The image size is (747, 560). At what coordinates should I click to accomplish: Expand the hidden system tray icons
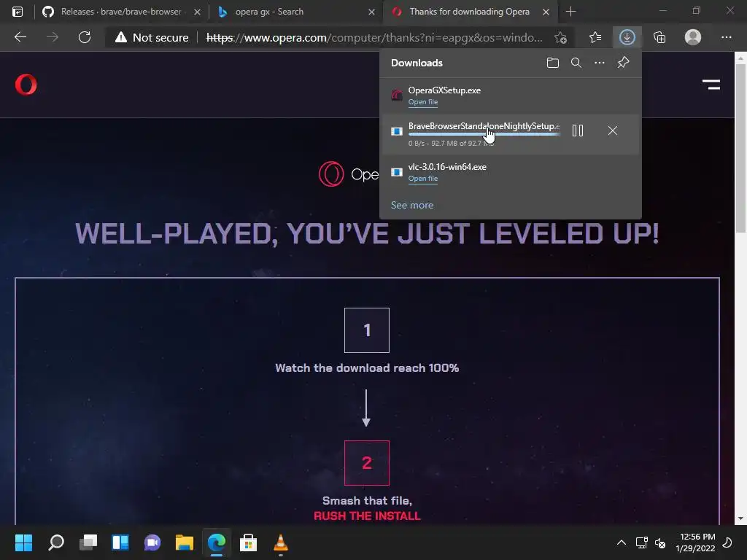click(x=622, y=542)
